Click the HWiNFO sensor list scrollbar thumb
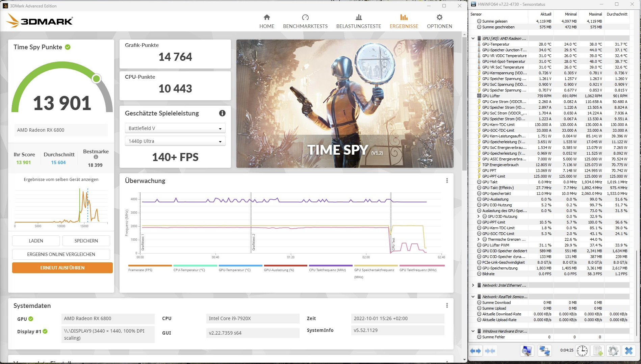 636,294
